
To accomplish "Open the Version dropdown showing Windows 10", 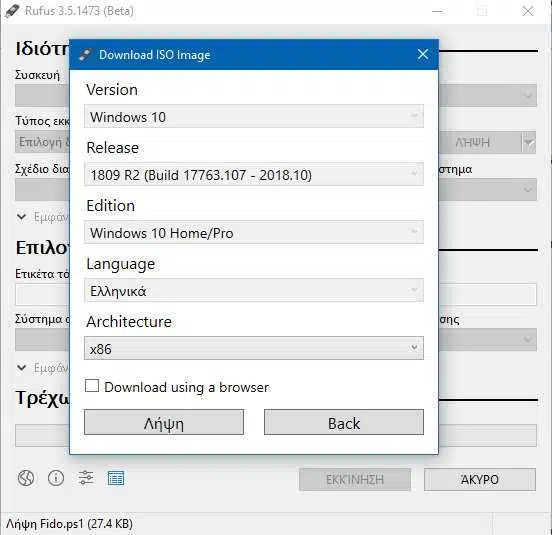I will point(254,116).
